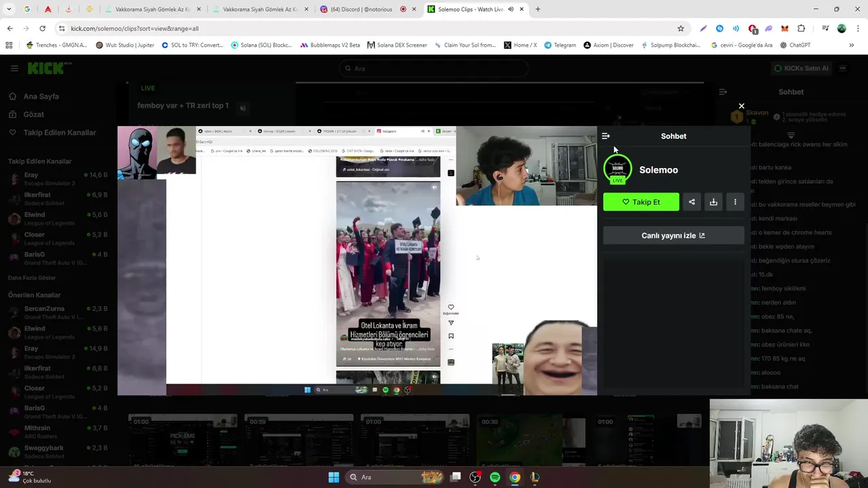Open Chrome media controls icon
The height and width of the screenshot is (488, 868).
coord(825,28)
